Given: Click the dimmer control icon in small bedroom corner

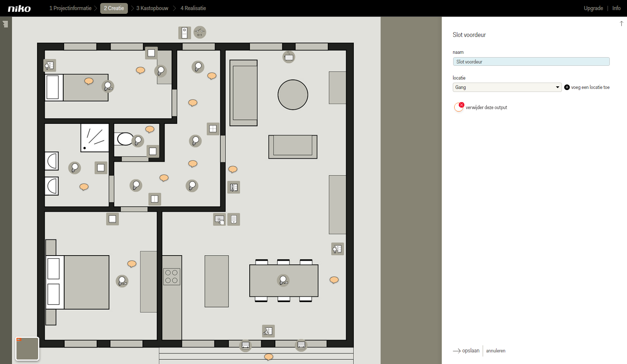Looking at the screenshot, I should pyautogui.click(x=50, y=65).
